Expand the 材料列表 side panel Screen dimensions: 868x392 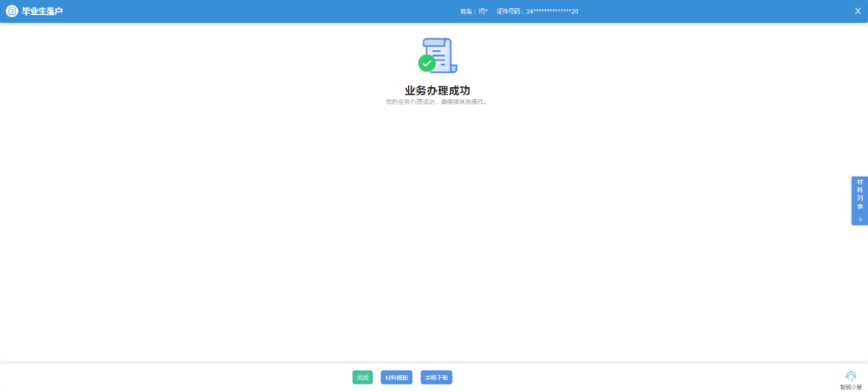(x=859, y=200)
